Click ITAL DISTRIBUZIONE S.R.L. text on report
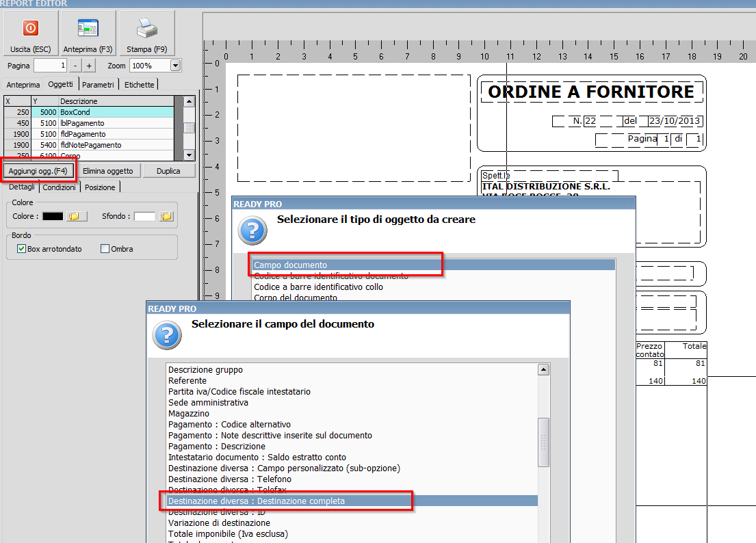 coord(546,186)
